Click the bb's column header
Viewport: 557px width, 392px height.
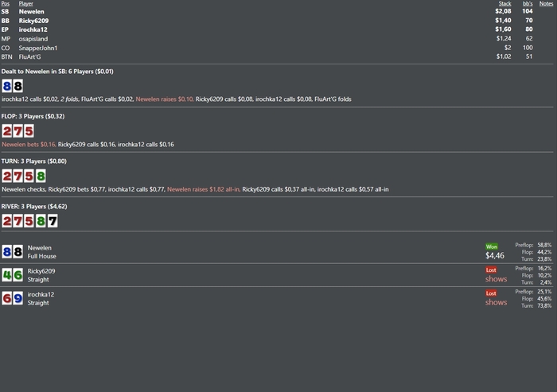[528, 3]
